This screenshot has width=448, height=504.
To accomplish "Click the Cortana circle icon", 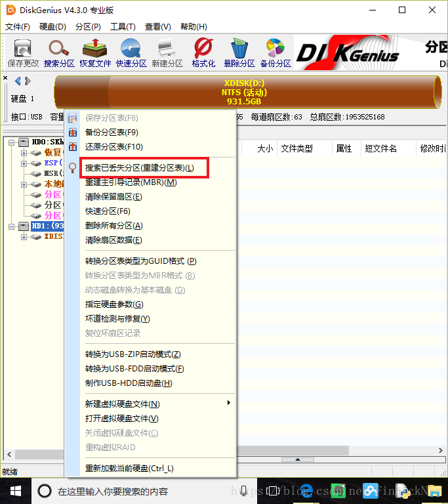I will coord(45,491).
